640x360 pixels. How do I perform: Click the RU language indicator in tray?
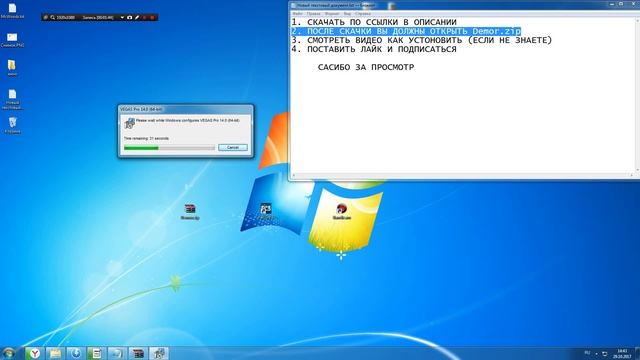coord(587,353)
